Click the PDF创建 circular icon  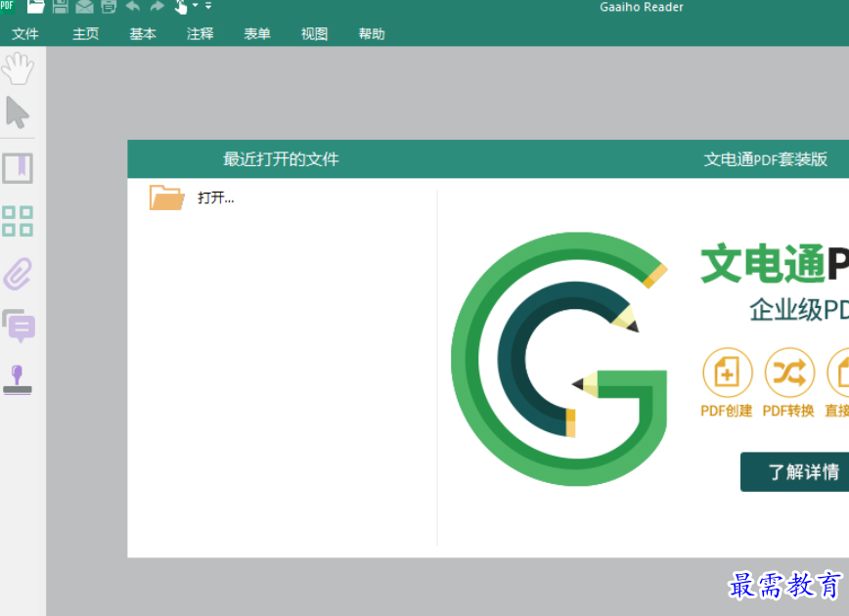click(x=727, y=373)
